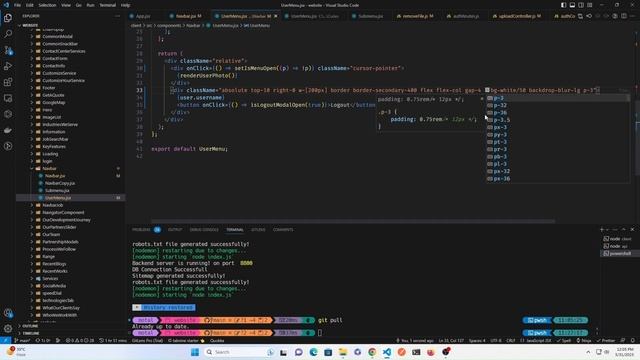Viewport: 640px width, 360px height.
Task: Expand the OurTeam folder
Action: 51,235
